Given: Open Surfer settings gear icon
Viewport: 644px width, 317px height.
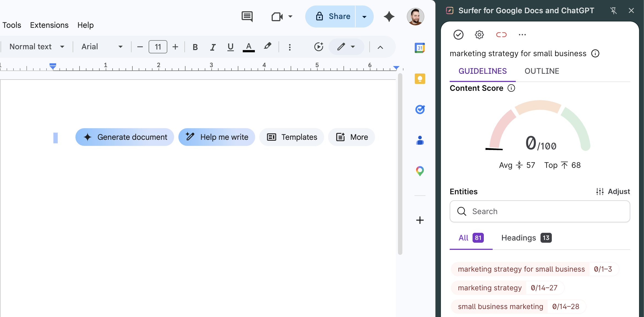Looking at the screenshot, I should tap(479, 35).
